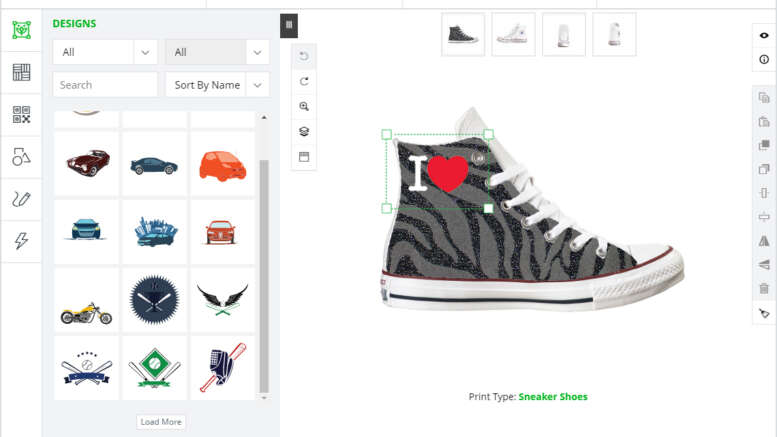Add the maroon vintage car design
This screenshot has width=777, height=437.
click(x=87, y=164)
